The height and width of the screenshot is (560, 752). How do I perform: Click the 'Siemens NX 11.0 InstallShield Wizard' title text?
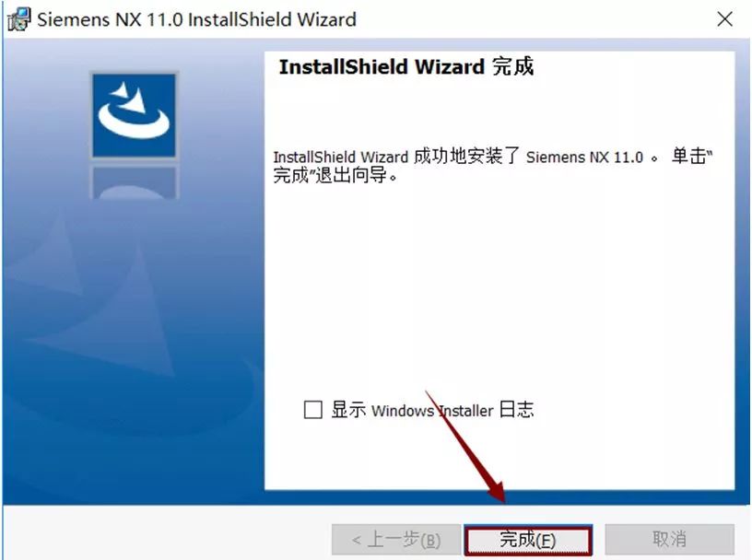coord(196,19)
